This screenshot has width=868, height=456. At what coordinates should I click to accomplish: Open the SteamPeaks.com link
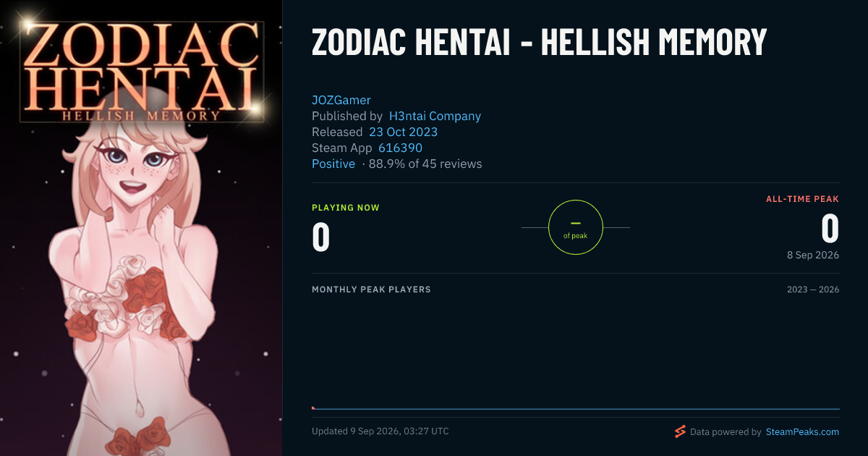pyautogui.click(x=801, y=431)
